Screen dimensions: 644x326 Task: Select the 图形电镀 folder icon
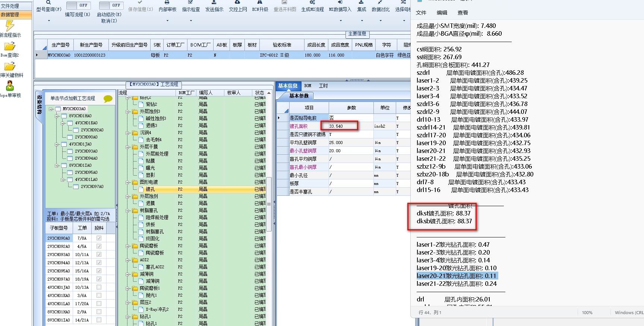135,182
